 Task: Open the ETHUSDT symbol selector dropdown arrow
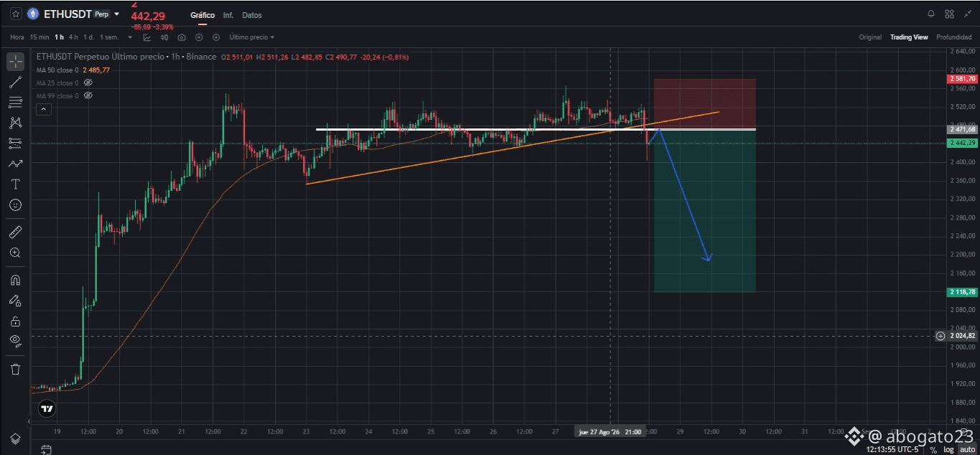[116, 14]
